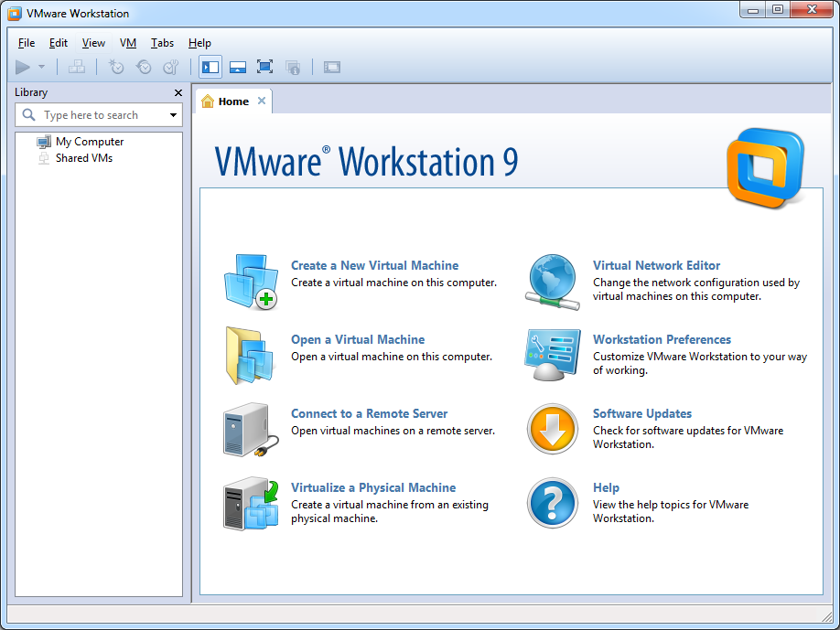Click the Create a New Virtual Machine icon
The width and height of the screenshot is (840, 630).
[251, 282]
